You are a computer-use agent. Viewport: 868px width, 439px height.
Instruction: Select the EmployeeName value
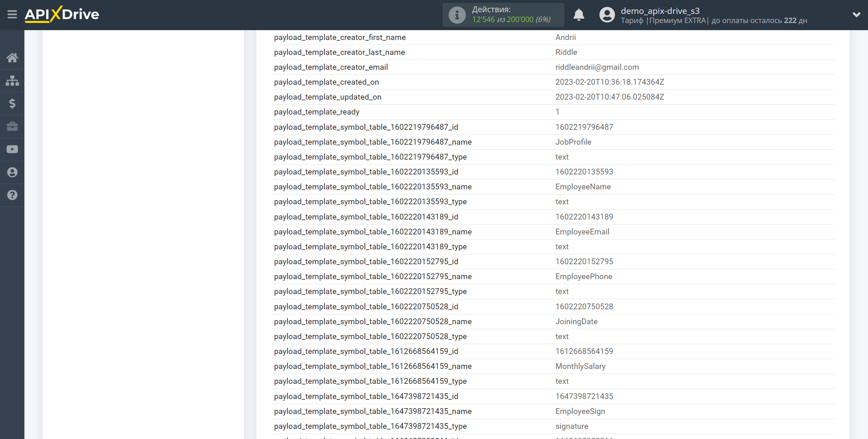[x=583, y=187]
